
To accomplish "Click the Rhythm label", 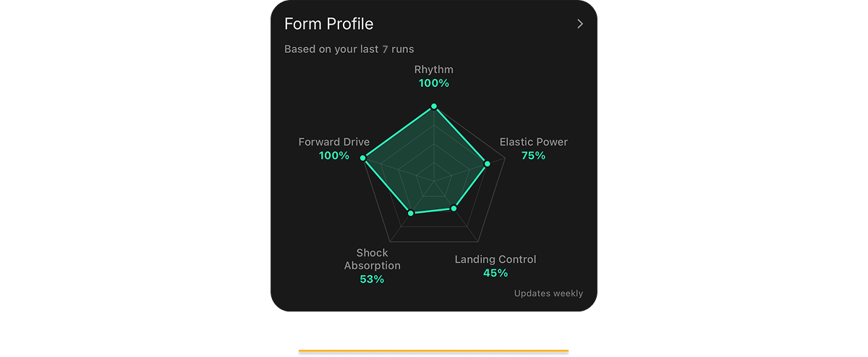I will click(434, 70).
